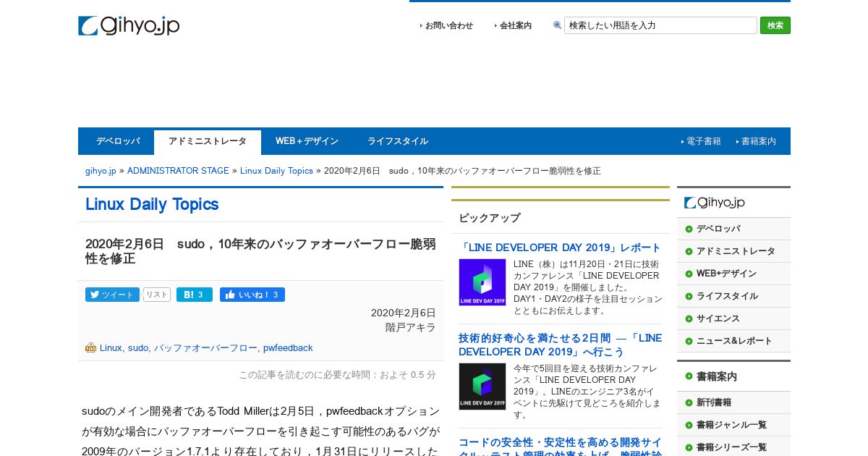
Task: Click the ピックアップ section heading
Action: pyautogui.click(x=490, y=218)
